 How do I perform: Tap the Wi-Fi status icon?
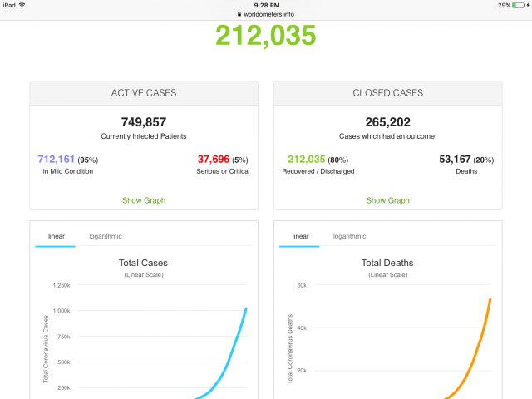click(22, 5)
